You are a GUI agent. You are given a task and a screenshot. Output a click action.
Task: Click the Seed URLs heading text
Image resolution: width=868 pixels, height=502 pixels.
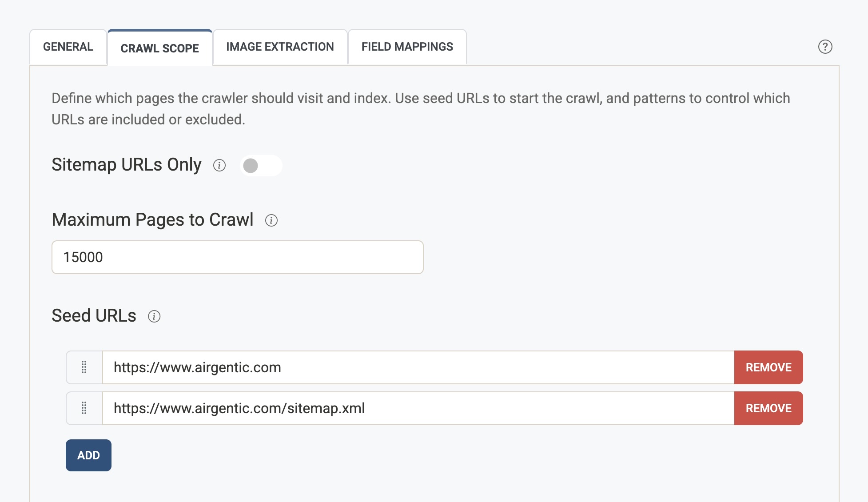(94, 316)
